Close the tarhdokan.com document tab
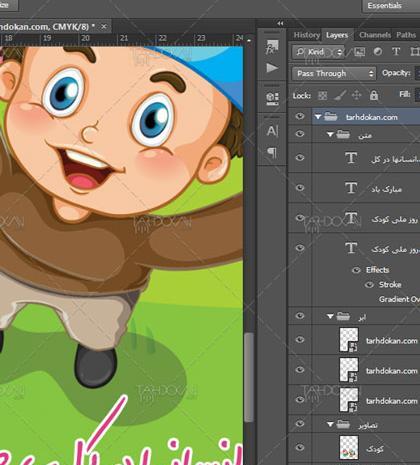The height and width of the screenshot is (465, 420). [104, 26]
